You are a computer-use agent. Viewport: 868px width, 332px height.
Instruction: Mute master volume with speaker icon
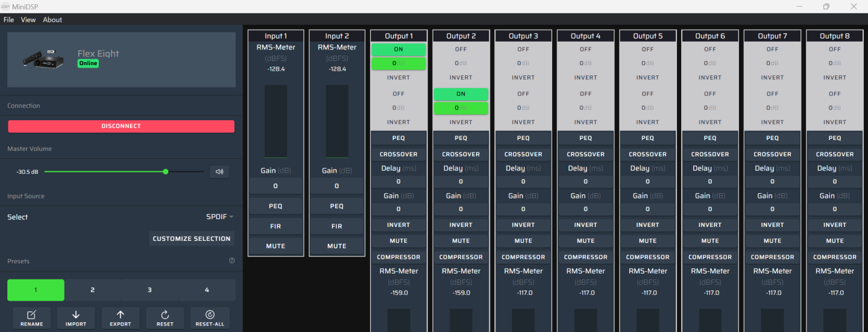tap(219, 172)
